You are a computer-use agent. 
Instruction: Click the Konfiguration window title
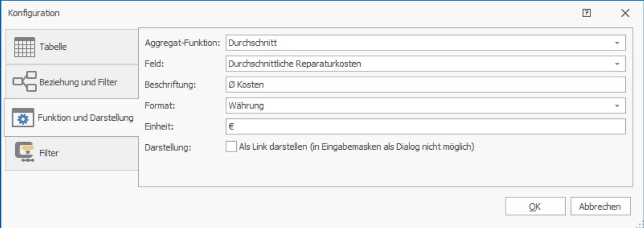coord(34,13)
